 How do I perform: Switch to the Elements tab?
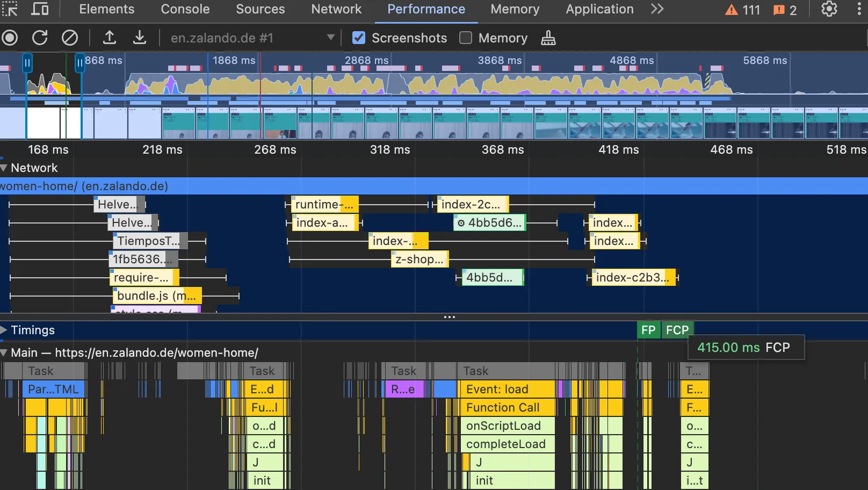107,9
